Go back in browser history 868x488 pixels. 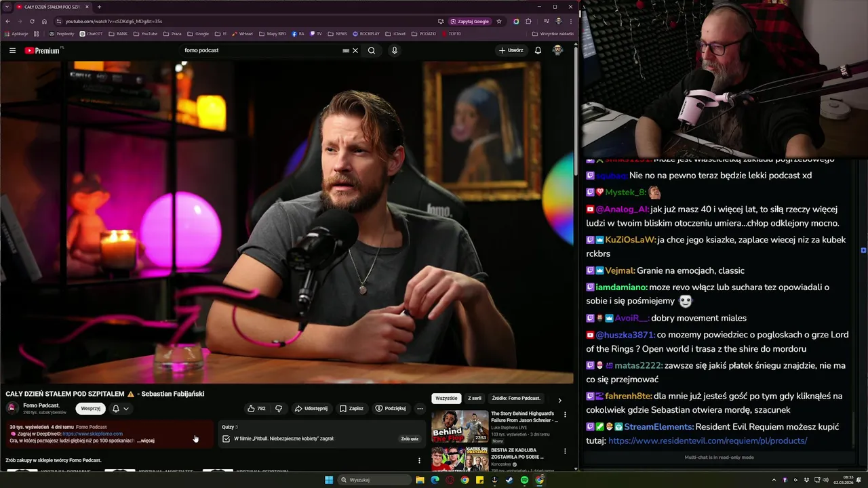(x=8, y=21)
